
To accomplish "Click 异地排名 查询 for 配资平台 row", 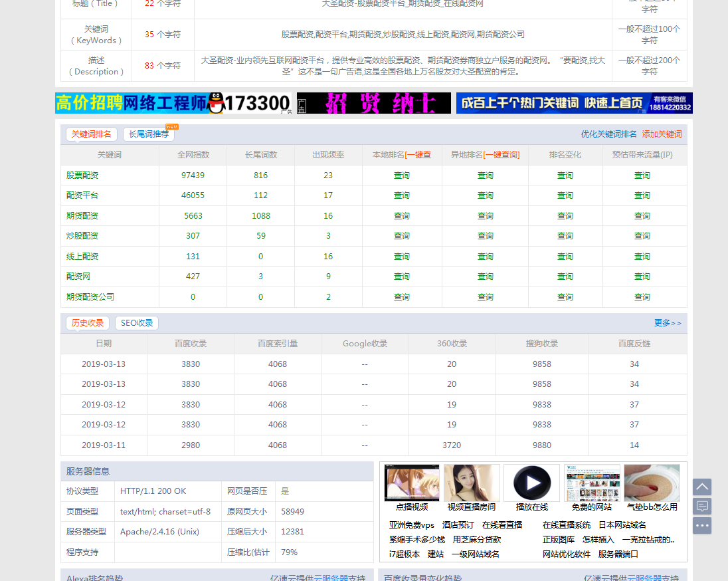I will tap(485, 195).
